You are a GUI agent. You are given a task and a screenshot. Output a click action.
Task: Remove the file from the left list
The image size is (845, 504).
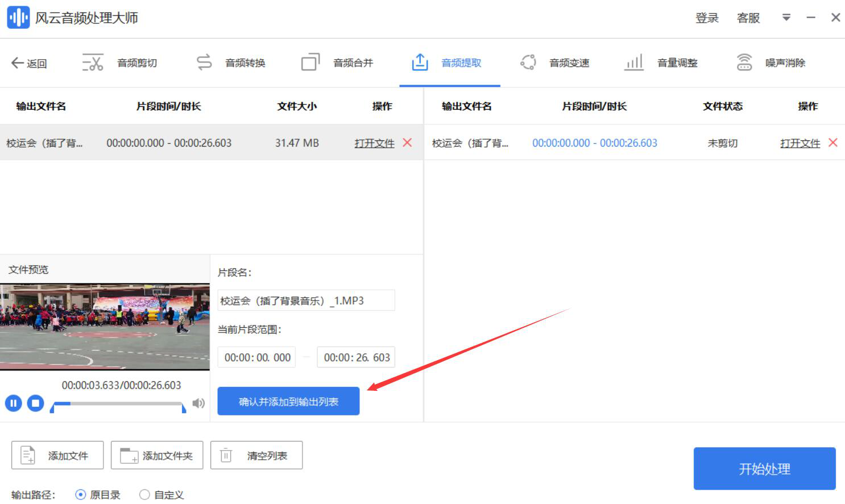[x=407, y=143]
